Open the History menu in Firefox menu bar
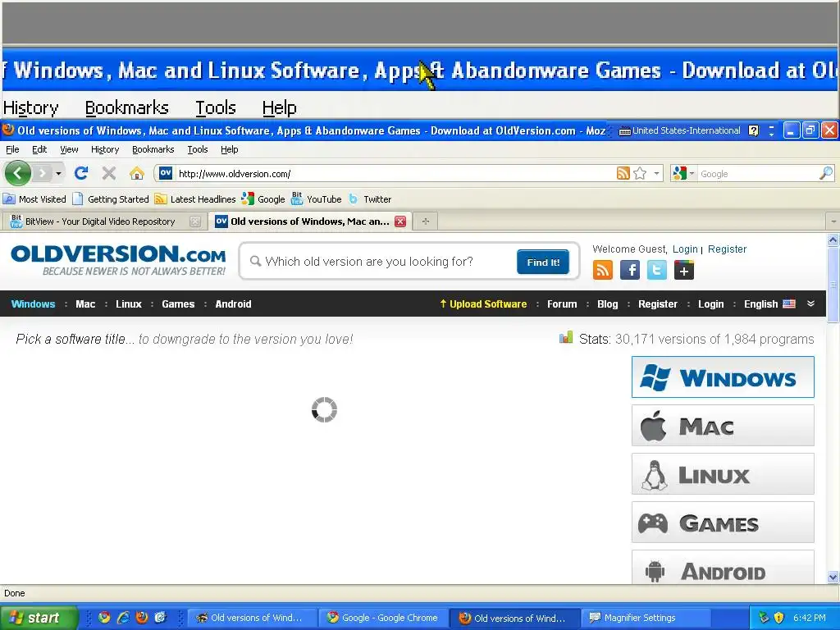 (x=105, y=149)
